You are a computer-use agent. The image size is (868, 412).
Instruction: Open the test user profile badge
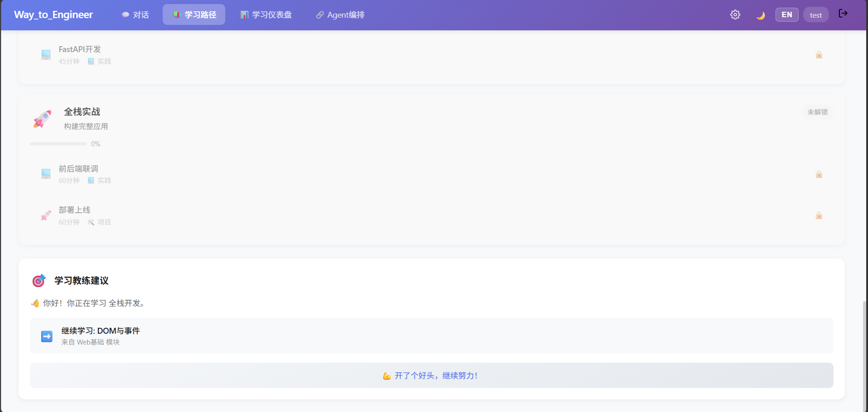click(816, 15)
